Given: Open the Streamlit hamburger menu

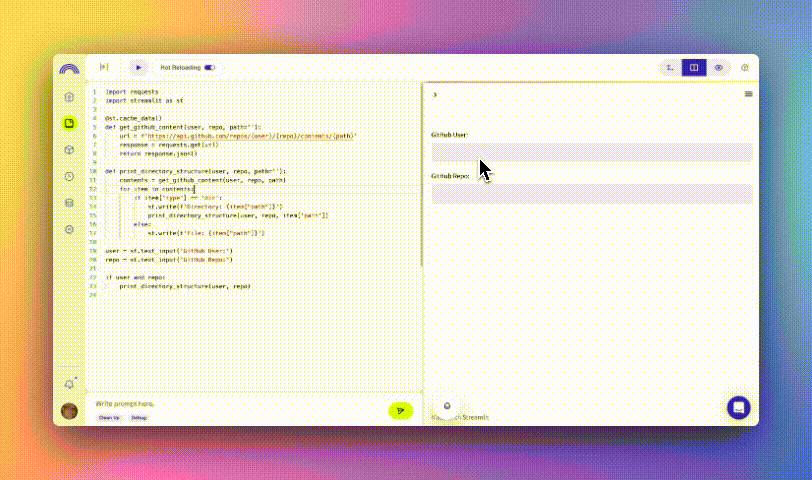Looking at the screenshot, I should click(x=748, y=94).
